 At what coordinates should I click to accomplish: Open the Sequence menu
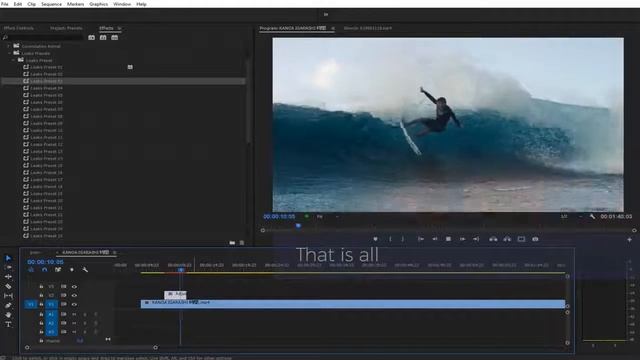(51, 4)
